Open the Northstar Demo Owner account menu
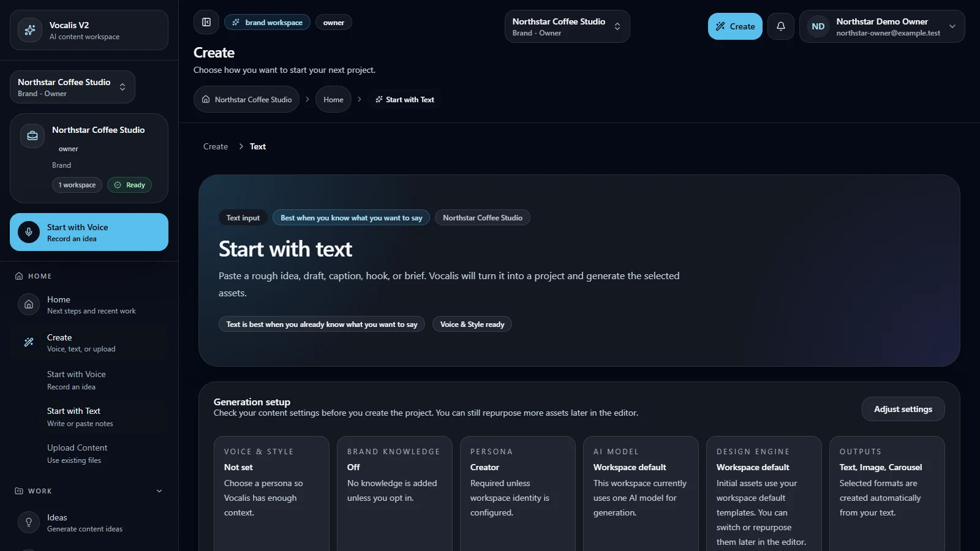The height and width of the screenshot is (551, 980). [882, 26]
